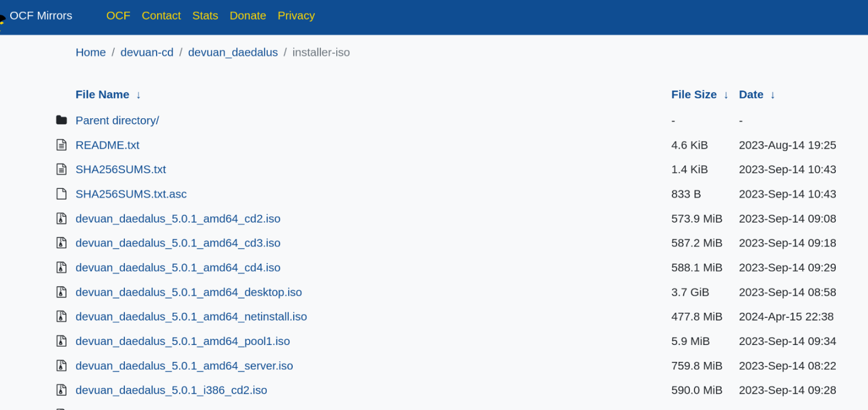
Task: Click the sort arrow next to File Name
Action: 138,95
